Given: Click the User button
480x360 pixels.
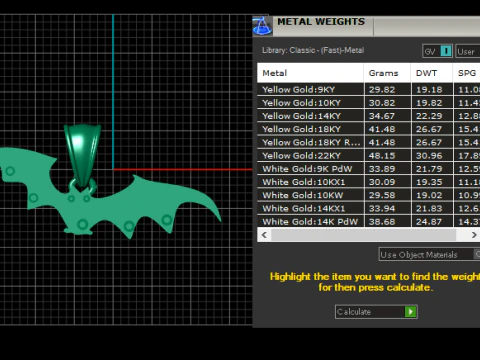Looking at the screenshot, I should [468, 52].
